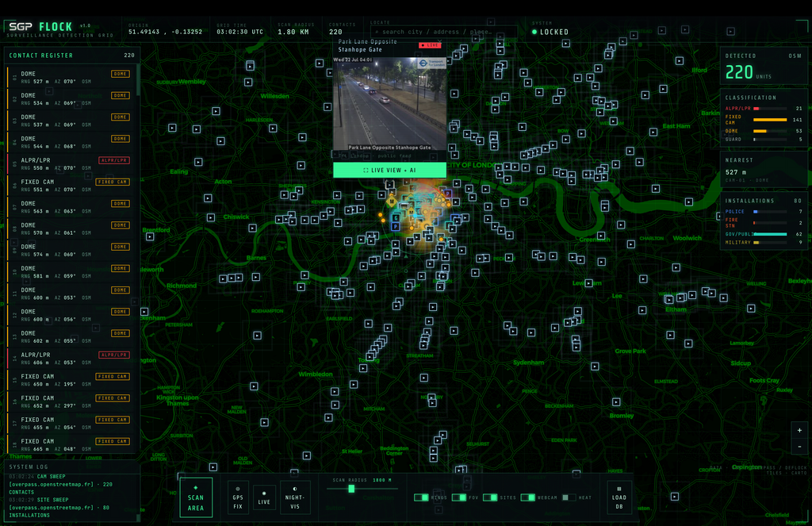Disable the Webcam overlay switch
Image resolution: width=812 pixels, height=526 pixels.
527,497
